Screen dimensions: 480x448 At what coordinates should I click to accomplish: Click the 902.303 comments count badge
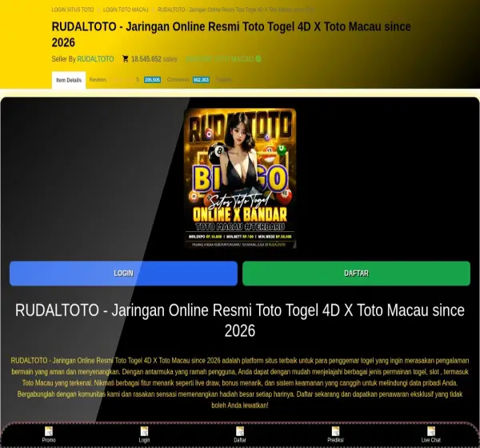pos(201,80)
